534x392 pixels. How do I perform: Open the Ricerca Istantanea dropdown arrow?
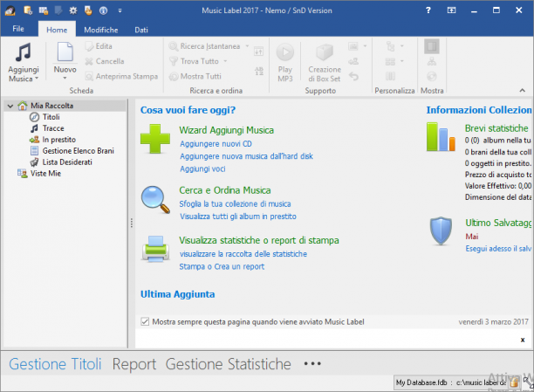[247, 46]
